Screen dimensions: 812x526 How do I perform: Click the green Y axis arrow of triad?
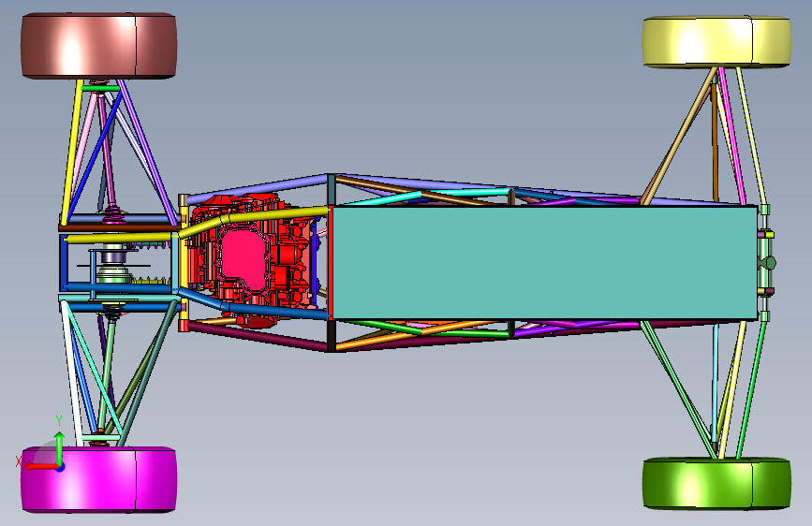(x=60, y=447)
